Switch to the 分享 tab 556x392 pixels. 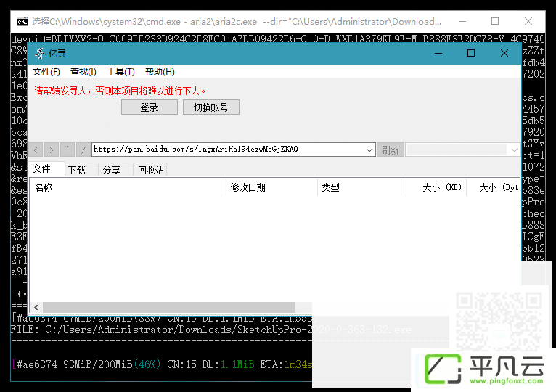[115, 170]
